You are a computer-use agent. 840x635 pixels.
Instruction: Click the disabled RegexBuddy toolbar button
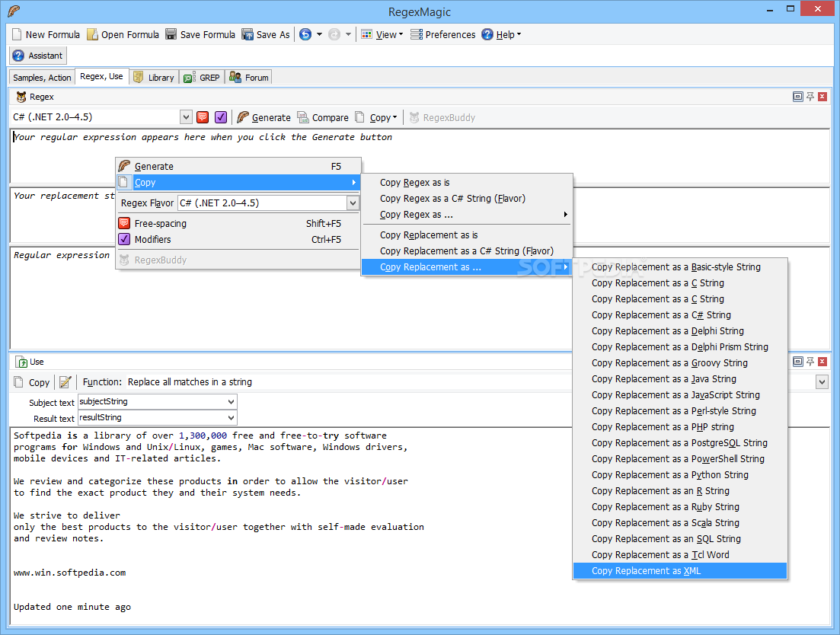442,117
